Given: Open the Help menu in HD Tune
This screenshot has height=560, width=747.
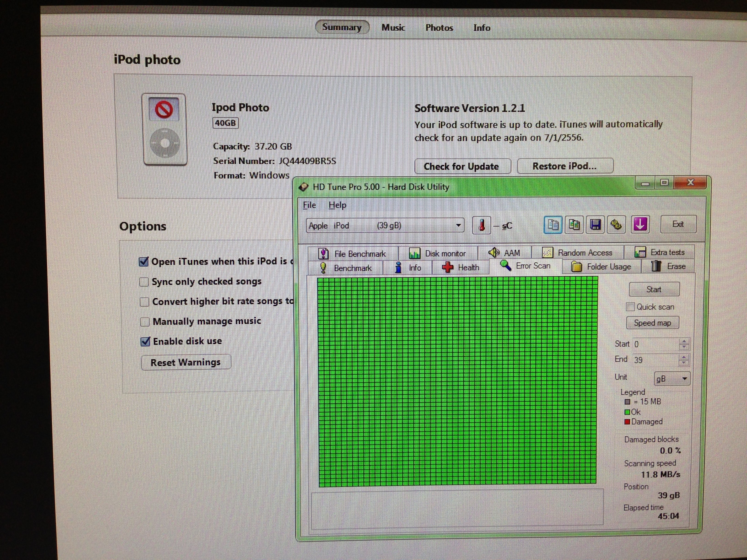Looking at the screenshot, I should (337, 205).
